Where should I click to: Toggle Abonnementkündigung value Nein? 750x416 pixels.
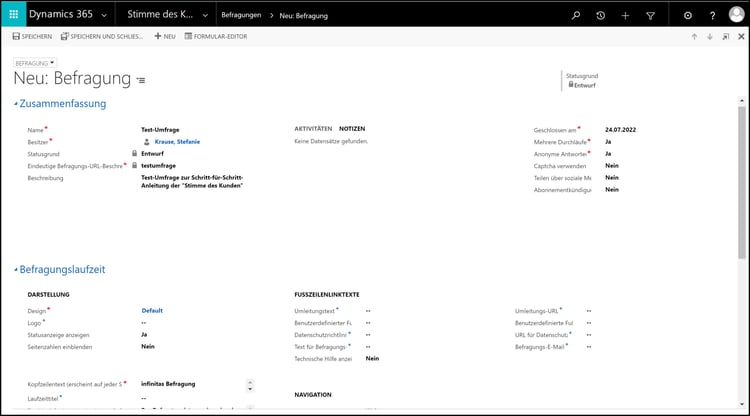tap(612, 189)
